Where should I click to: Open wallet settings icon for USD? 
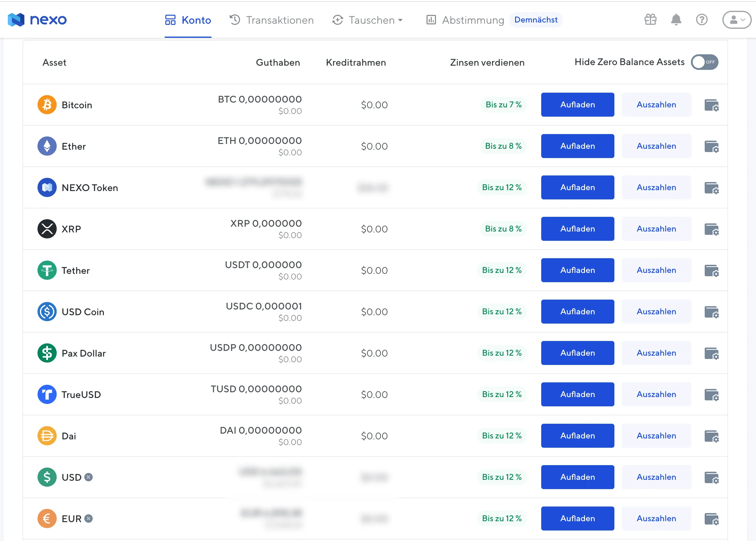pyautogui.click(x=711, y=478)
